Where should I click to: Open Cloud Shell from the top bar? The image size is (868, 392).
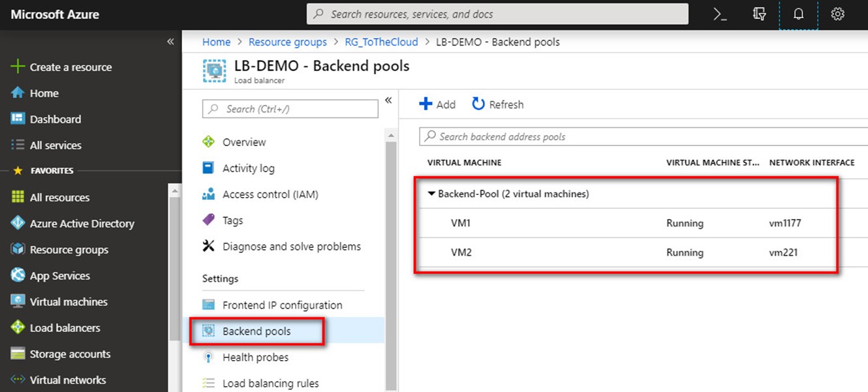click(x=720, y=14)
